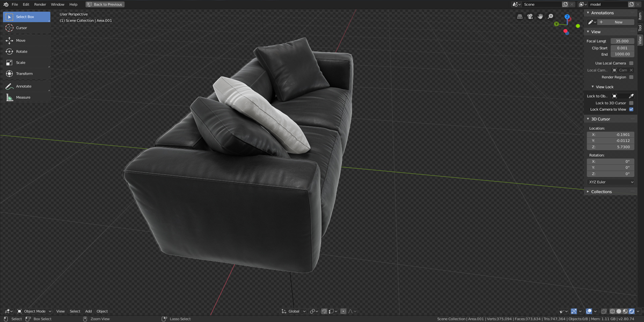Open the Object Mode dropdown
Screen dimensions: 644x322
34,311
